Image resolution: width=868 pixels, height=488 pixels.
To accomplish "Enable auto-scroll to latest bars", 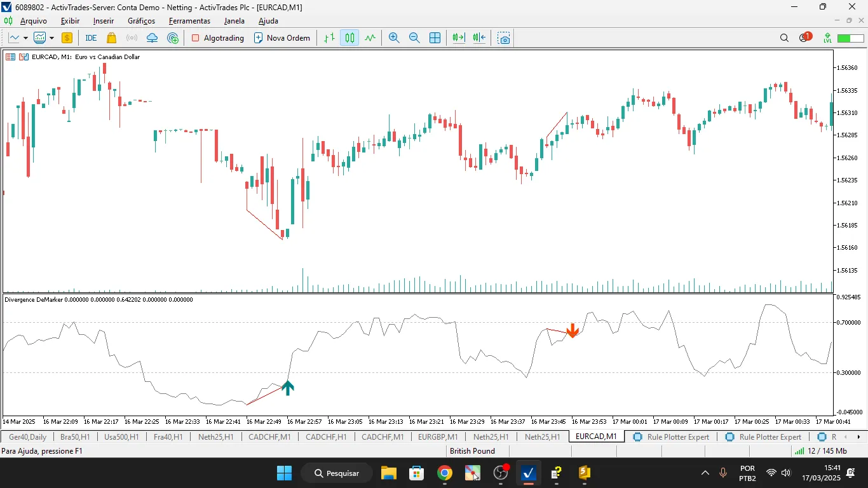I will coord(458,37).
